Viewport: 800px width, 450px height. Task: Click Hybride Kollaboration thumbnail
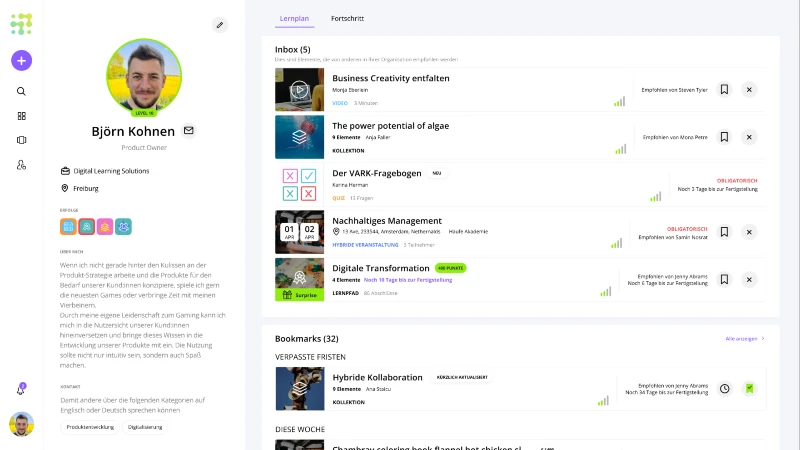point(300,389)
